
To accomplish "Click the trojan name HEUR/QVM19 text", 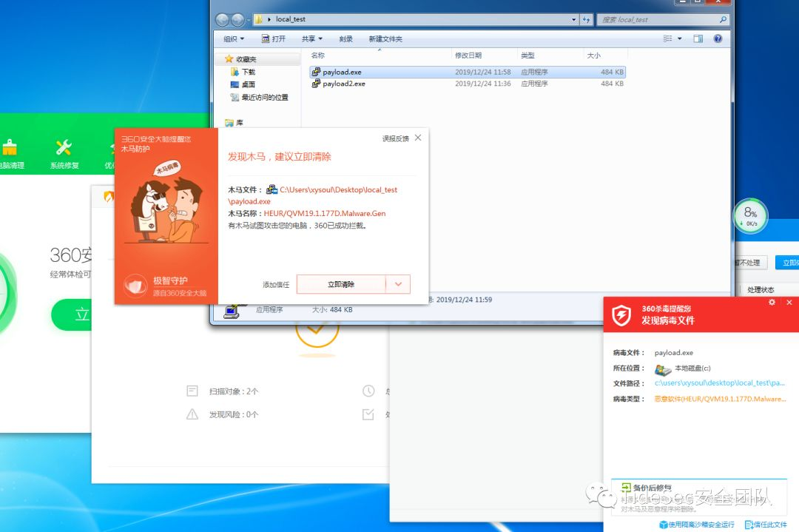I will (325, 214).
